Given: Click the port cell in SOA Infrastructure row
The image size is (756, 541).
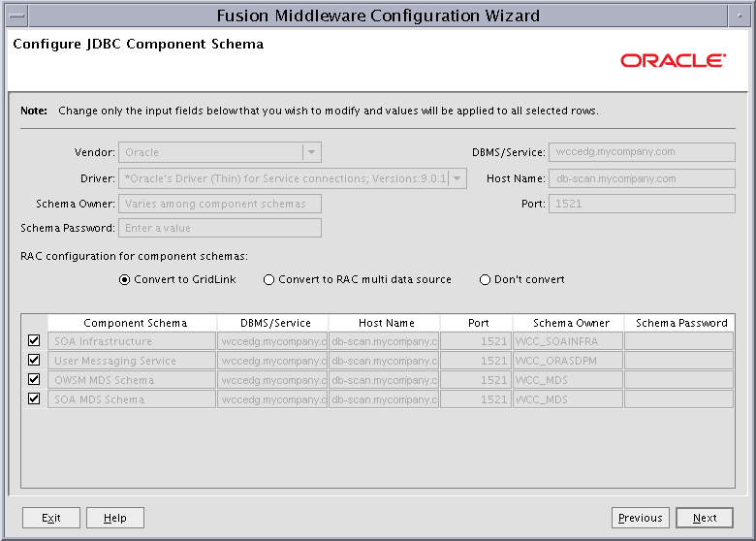Looking at the screenshot, I should 476,341.
